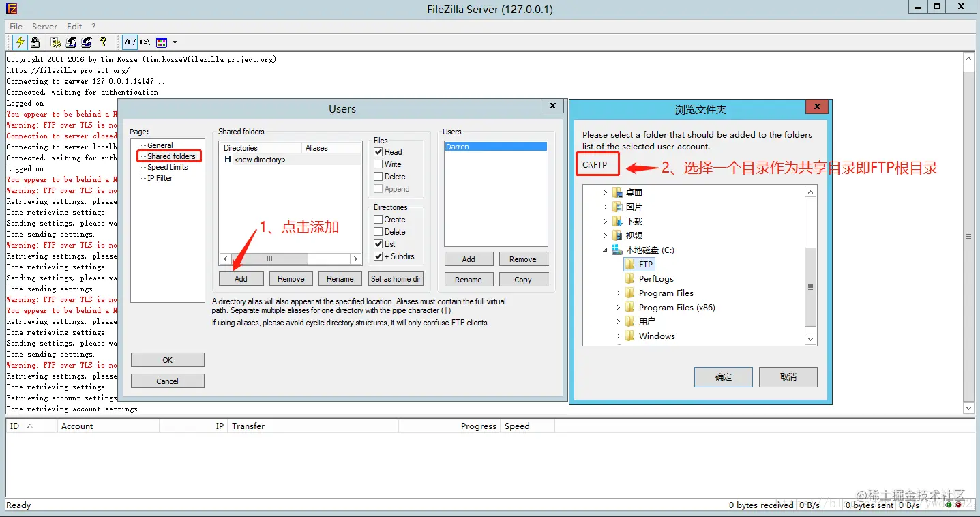Click the 视频 folder icon in the tree

[617, 235]
